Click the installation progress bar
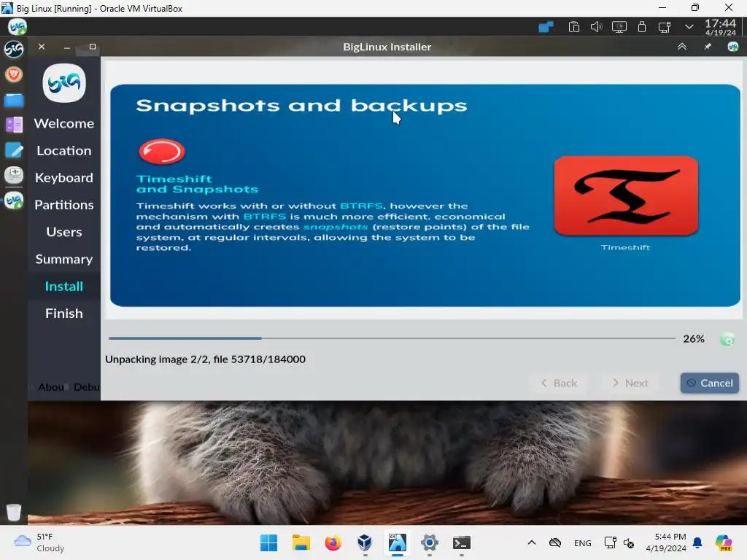This screenshot has height=560, width=747. click(392, 338)
